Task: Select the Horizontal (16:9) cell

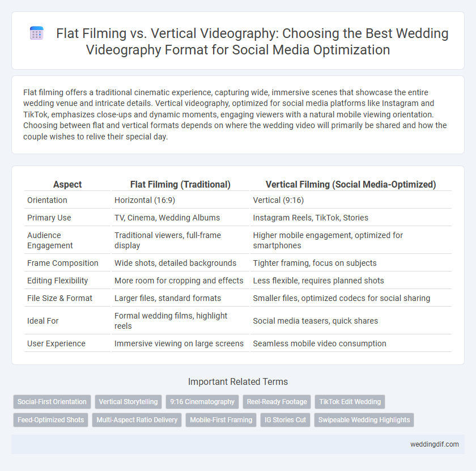Action: click(180, 200)
